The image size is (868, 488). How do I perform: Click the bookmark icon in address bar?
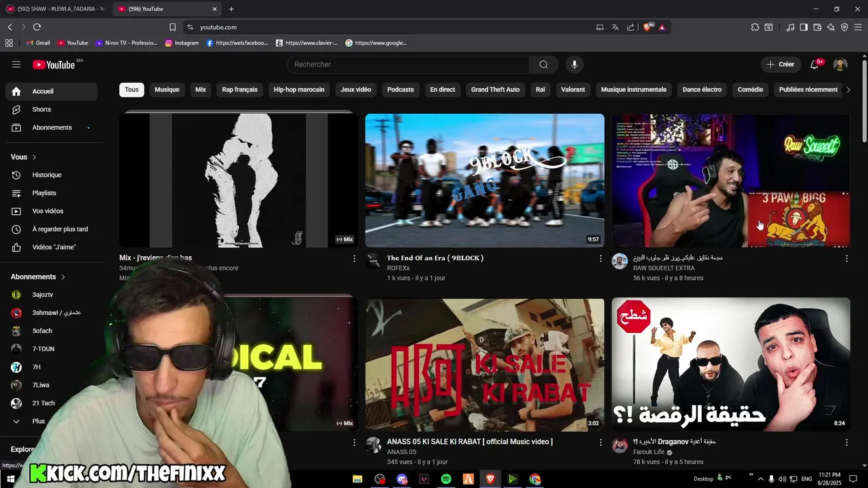(x=172, y=27)
